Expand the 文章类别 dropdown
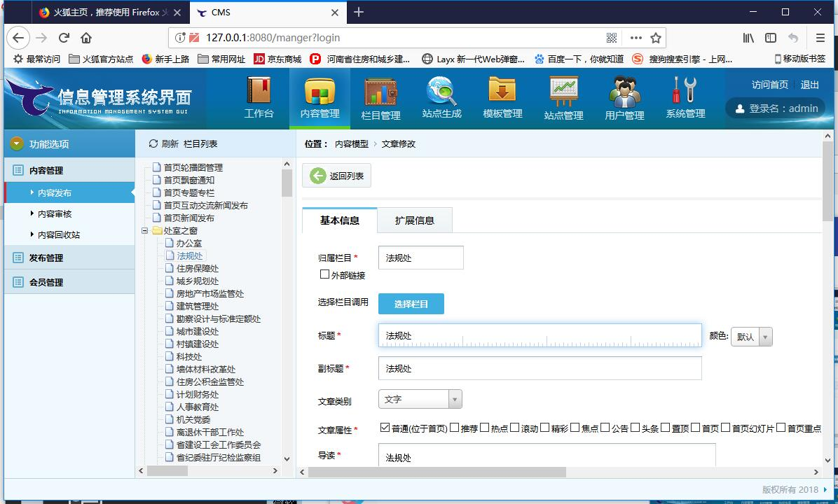Viewport: 838px width, 504px height. point(455,399)
